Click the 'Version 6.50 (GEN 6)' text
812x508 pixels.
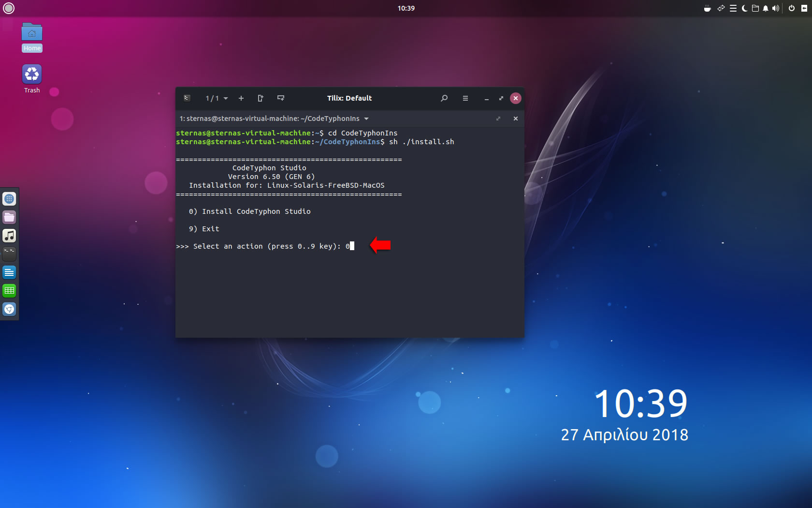(271, 177)
